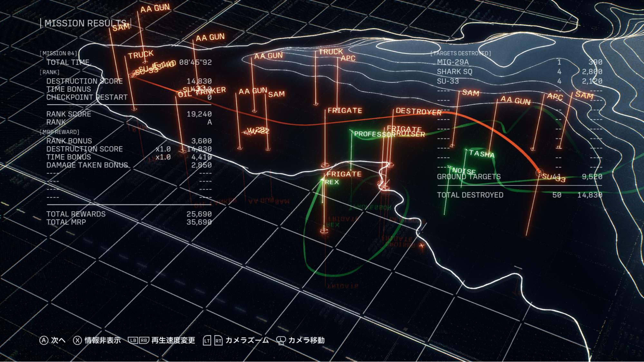The image size is (644, 362).
Task: Select the OIL TANKER map label
Action: pos(202,92)
